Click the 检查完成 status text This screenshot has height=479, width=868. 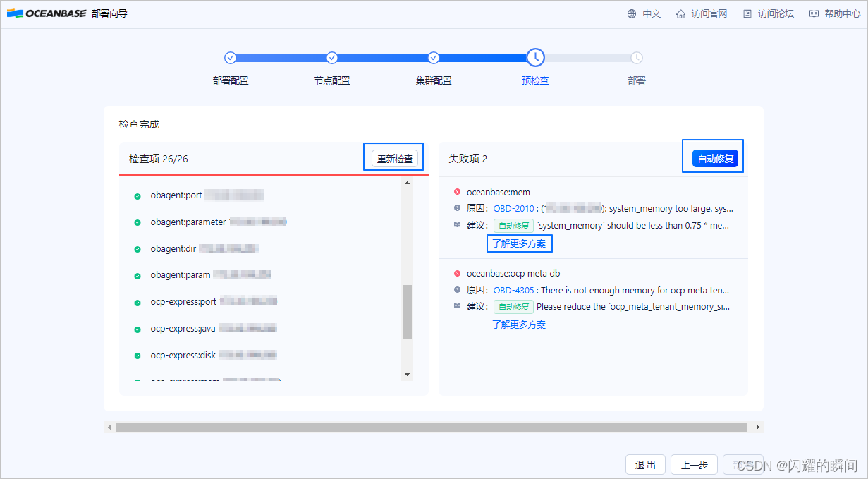(x=140, y=124)
